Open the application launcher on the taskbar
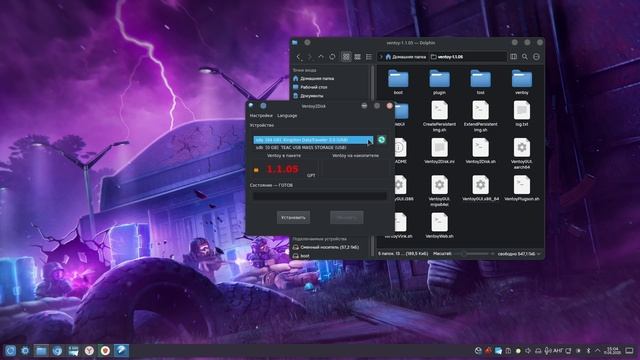 (x=10, y=351)
